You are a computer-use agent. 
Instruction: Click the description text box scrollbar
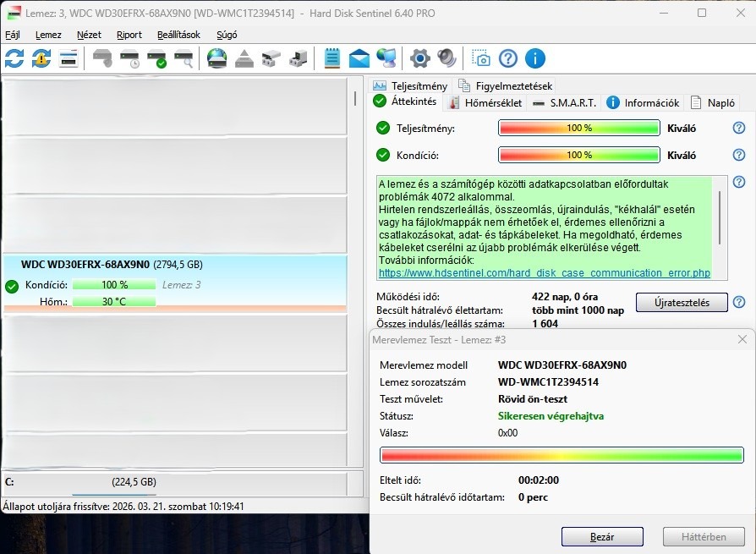[x=720, y=217]
